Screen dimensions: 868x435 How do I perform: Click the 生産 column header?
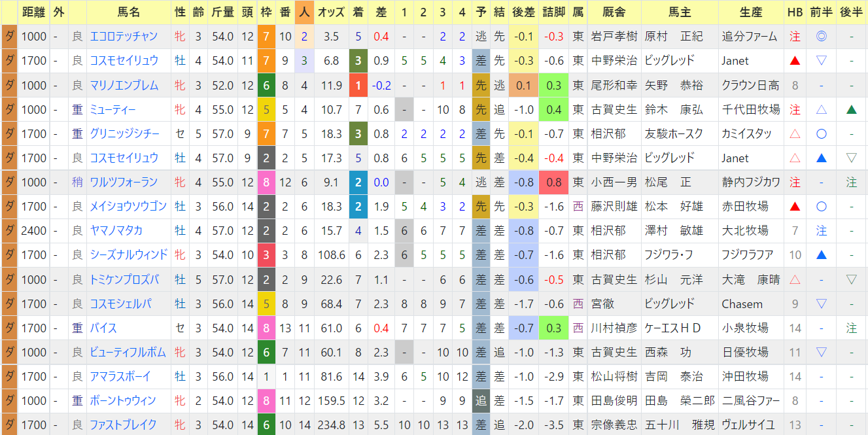(x=751, y=12)
